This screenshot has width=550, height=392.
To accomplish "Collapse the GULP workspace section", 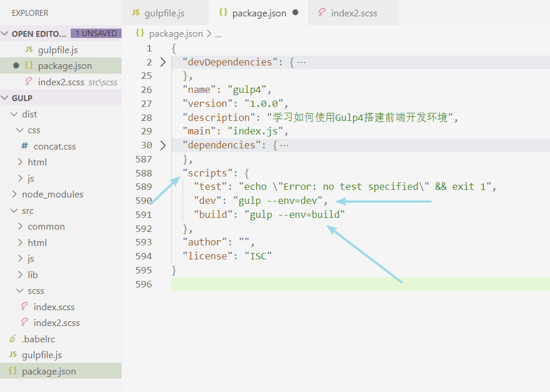I will (5, 98).
